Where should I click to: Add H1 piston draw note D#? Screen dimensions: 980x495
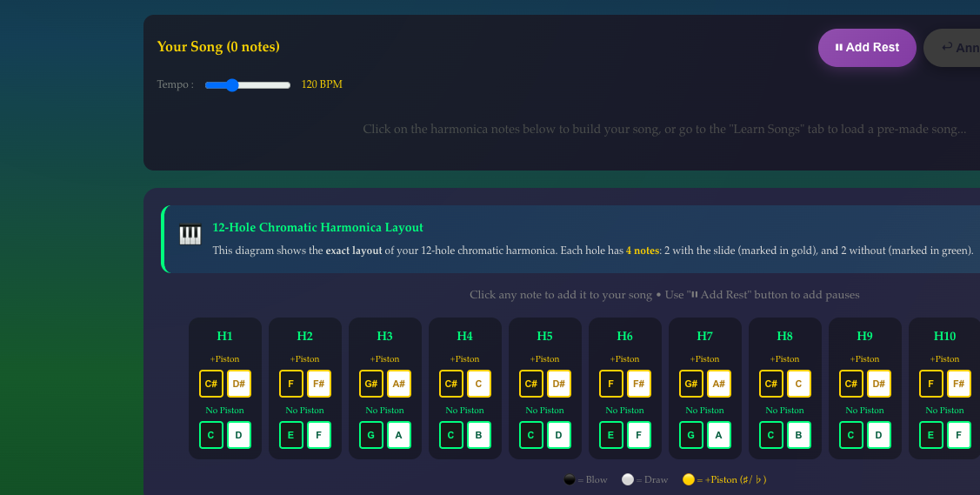click(239, 384)
